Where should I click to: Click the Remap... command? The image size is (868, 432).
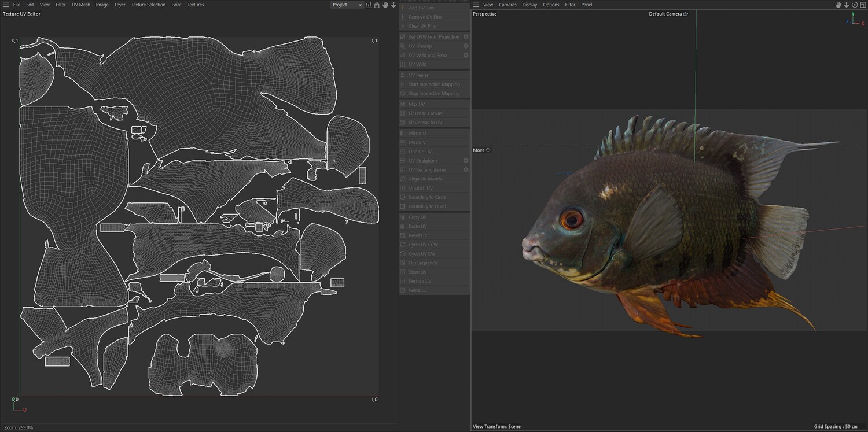pyautogui.click(x=434, y=290)
